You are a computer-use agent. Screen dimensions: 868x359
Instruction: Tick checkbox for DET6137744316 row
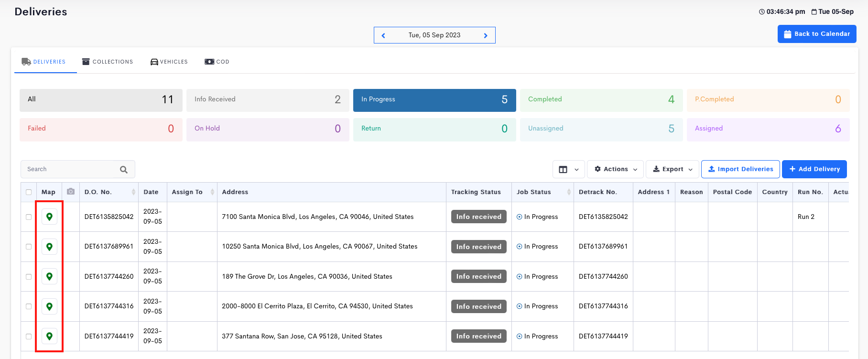[x=29, y=306]
